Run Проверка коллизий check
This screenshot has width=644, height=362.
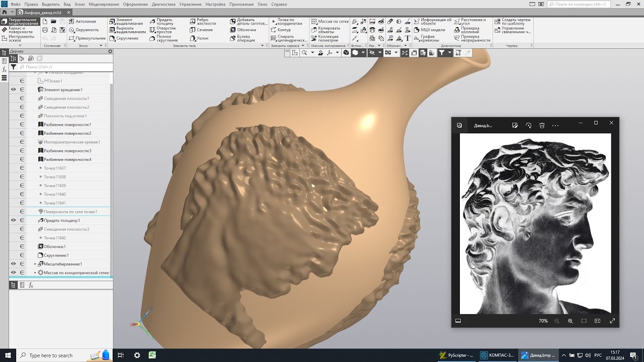coord(467,30)
